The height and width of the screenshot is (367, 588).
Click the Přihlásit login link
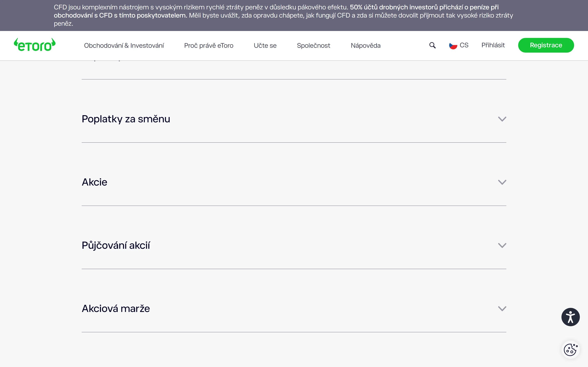point(493,45)
